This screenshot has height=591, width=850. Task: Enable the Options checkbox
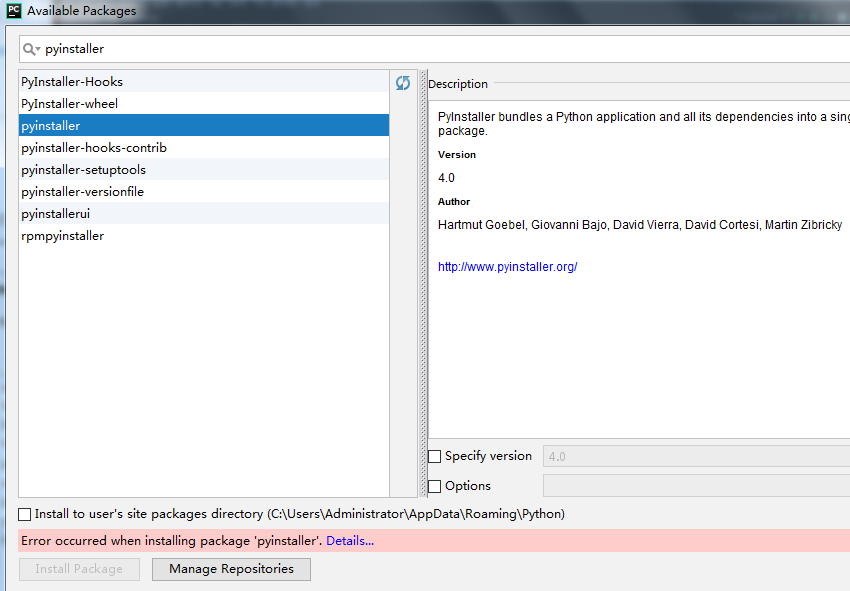point(435,486)
